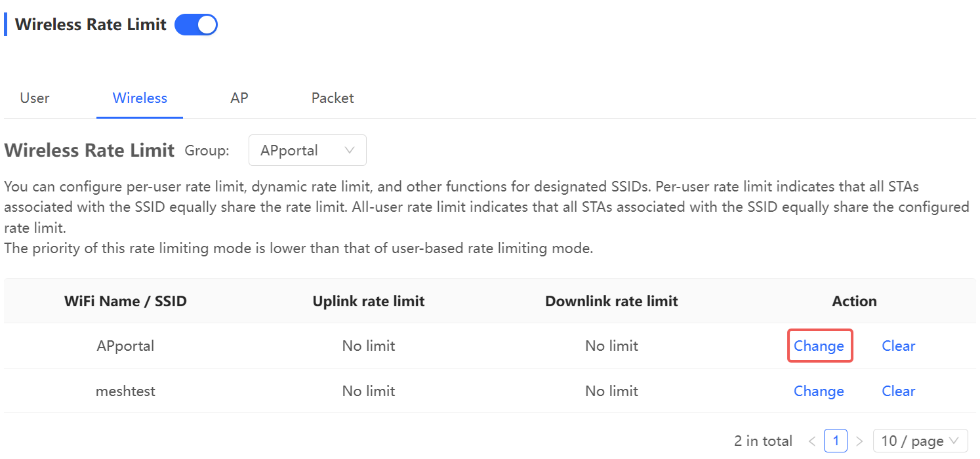Toggle the Wireless Rate Limit switch
Image resolution: width=980 pixels, height=459 pixels.
(x=195, y=25)
